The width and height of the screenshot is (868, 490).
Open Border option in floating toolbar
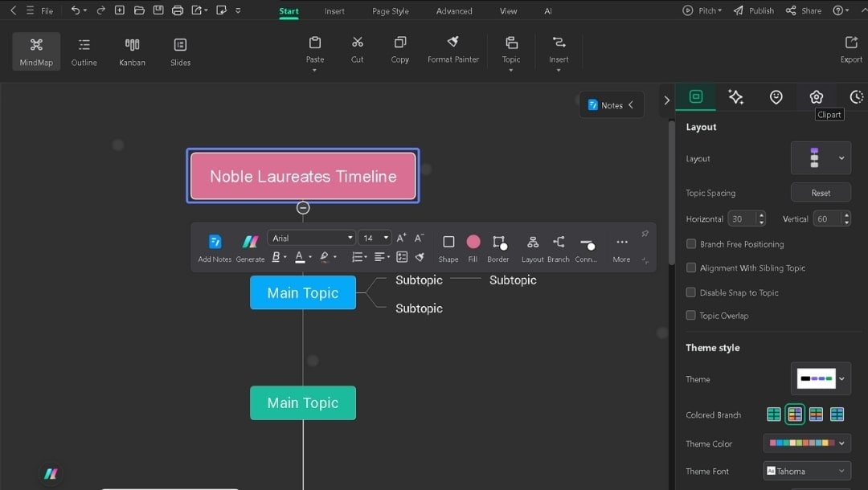pos(498,247)
